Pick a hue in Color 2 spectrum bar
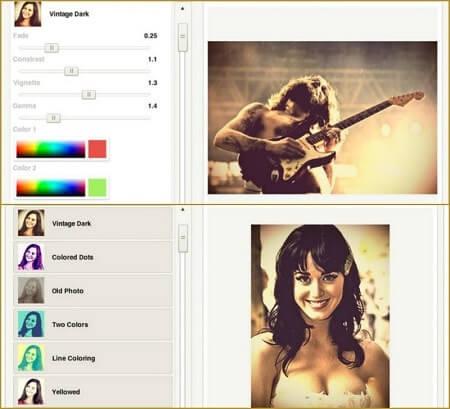 51,188
